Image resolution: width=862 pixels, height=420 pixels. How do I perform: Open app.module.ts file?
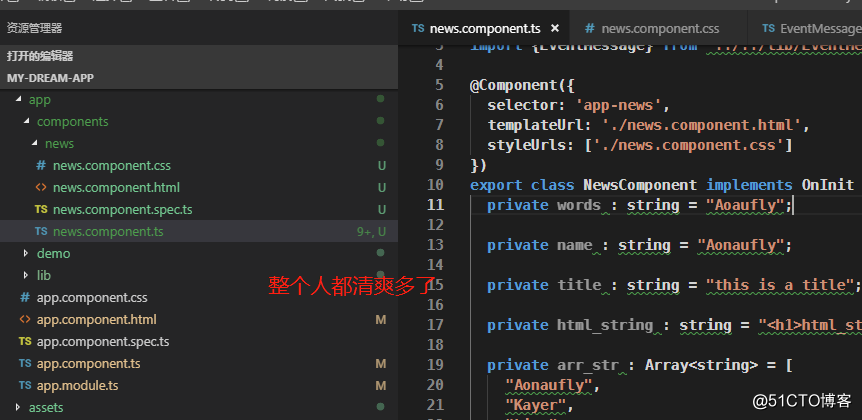78,385
